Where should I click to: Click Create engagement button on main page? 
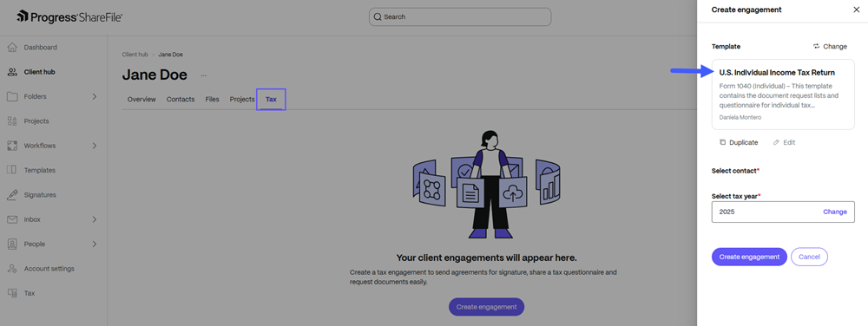pyautogui.click(x=486, y=307)
